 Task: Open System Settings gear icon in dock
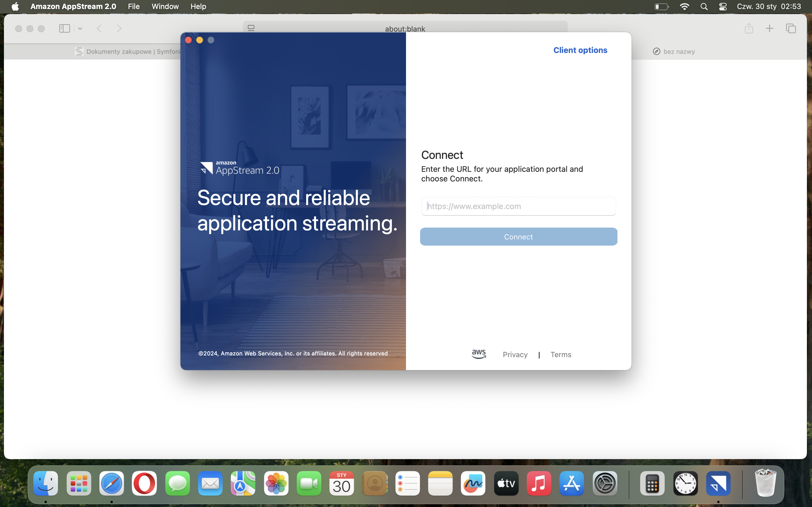coord(605,483)
